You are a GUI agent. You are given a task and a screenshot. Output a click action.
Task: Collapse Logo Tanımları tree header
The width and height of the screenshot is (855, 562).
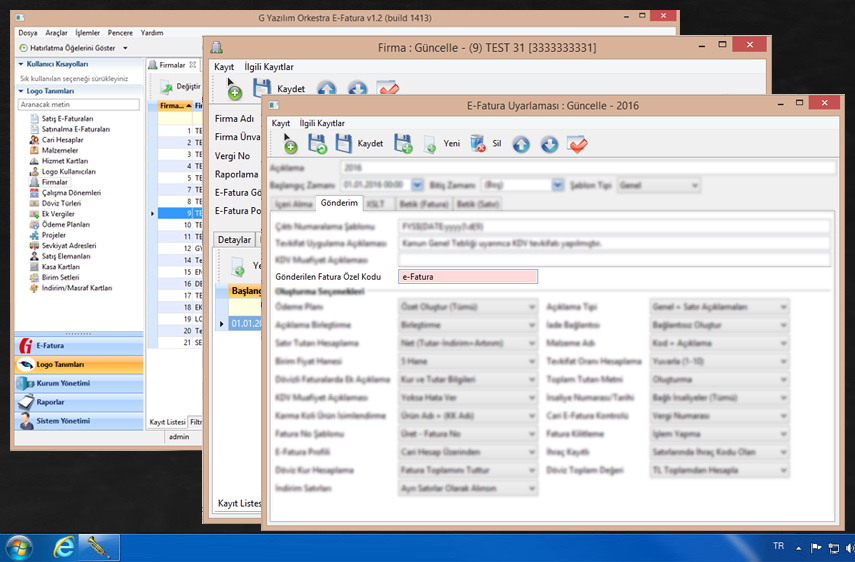tap(21, 91)
